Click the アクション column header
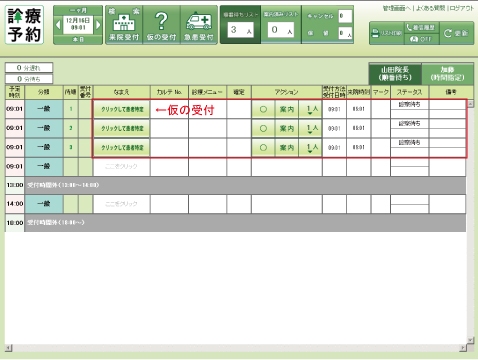Image resolution: width=478 pixels, height=360 pixels. pos(287,92)
